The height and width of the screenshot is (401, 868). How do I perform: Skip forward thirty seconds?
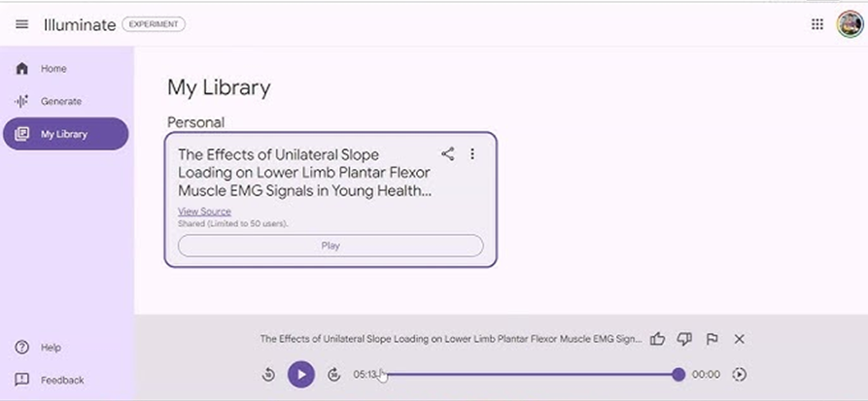tap(333, 375)
